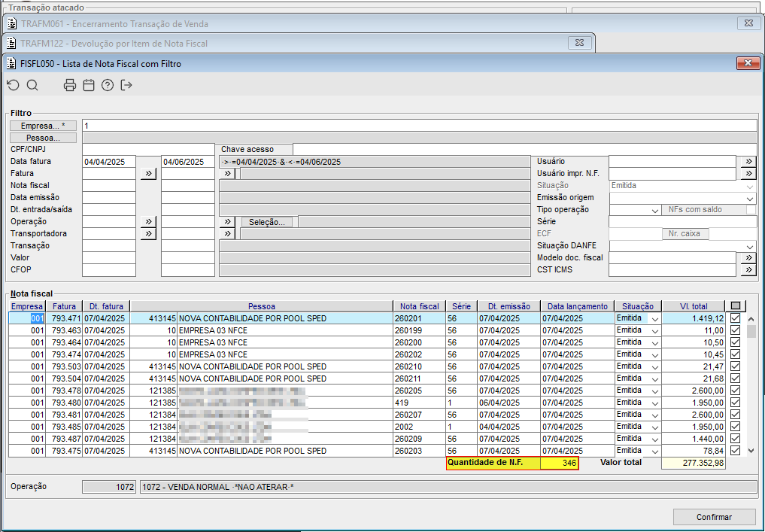Sort by Vl. total column header
Viewport: 765px width, 532px height.
694,306
